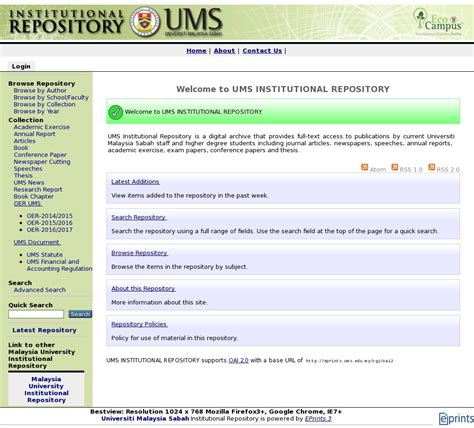Focus the Quick Search text field
Viewport: 474px width, 428px height.
36,314
